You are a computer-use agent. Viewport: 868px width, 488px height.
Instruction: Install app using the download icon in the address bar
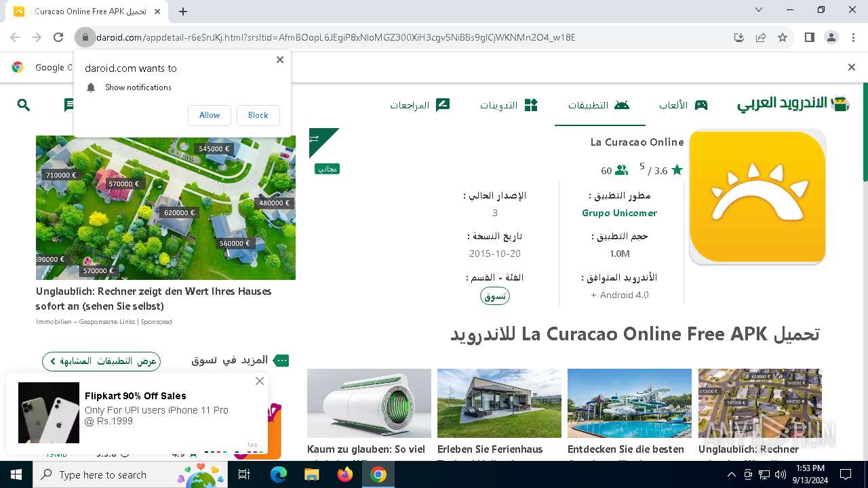pos(739,37)
